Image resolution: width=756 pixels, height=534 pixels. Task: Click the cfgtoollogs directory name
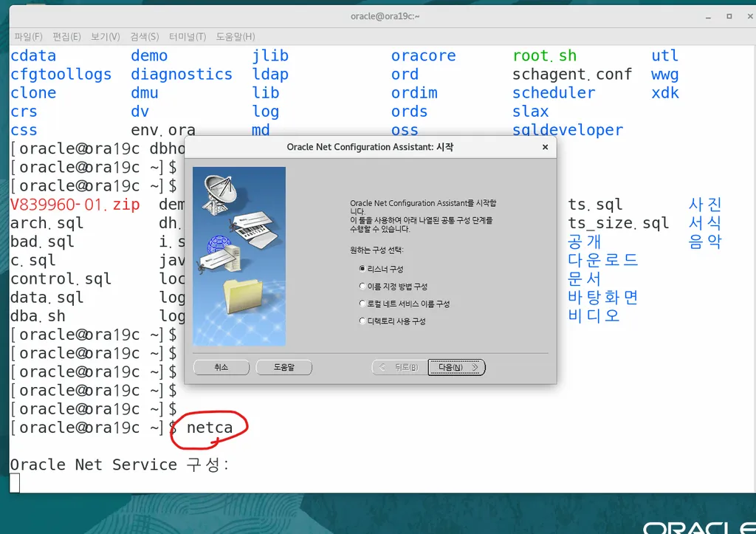61,75
